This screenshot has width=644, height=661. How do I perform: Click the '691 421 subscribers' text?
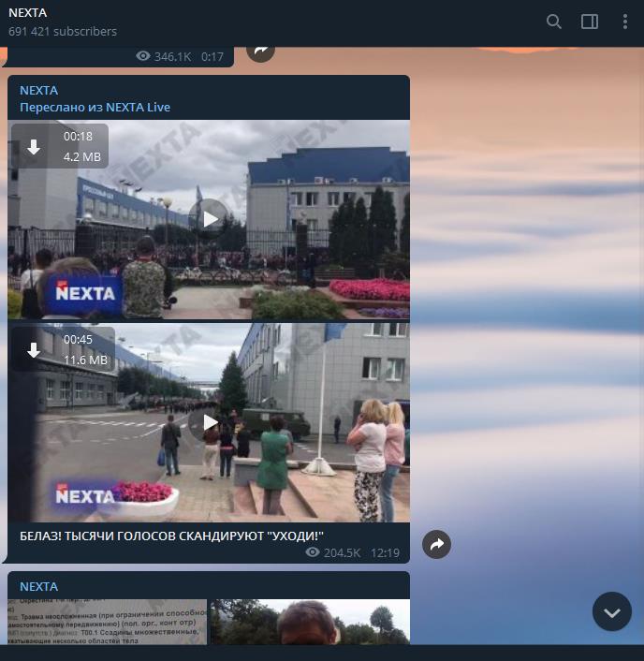click(x=63, y=31)
